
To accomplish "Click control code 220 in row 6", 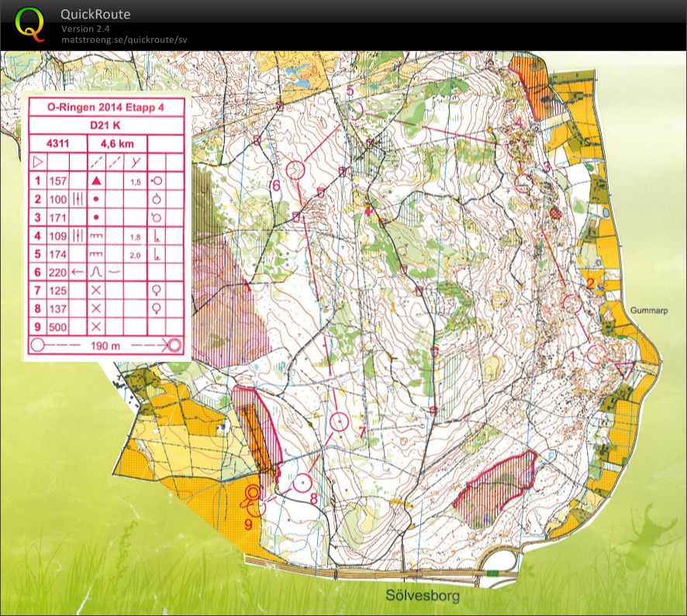I will point(58,272).
